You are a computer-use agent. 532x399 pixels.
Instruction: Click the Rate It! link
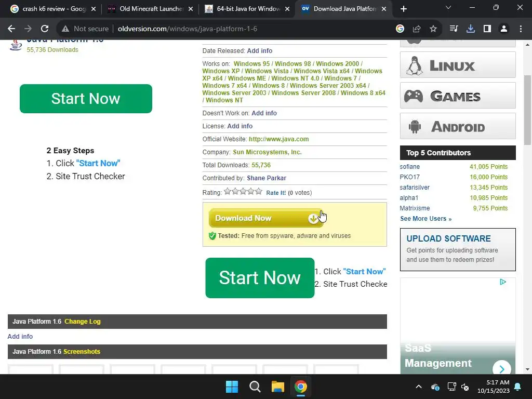[x=276, y=193]
